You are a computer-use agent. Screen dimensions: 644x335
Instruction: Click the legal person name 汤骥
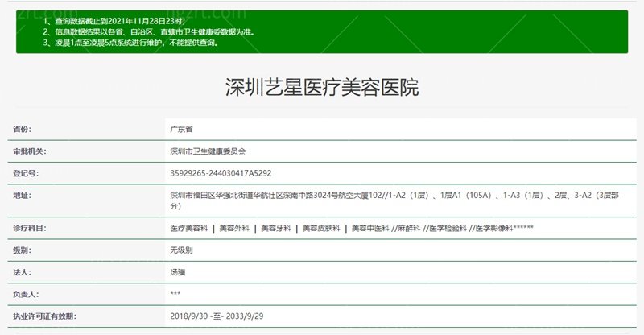[178, 273]
